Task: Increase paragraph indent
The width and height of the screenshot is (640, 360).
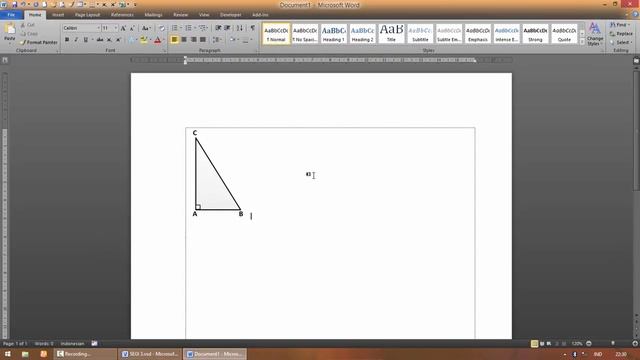Action: coord(227,28)
